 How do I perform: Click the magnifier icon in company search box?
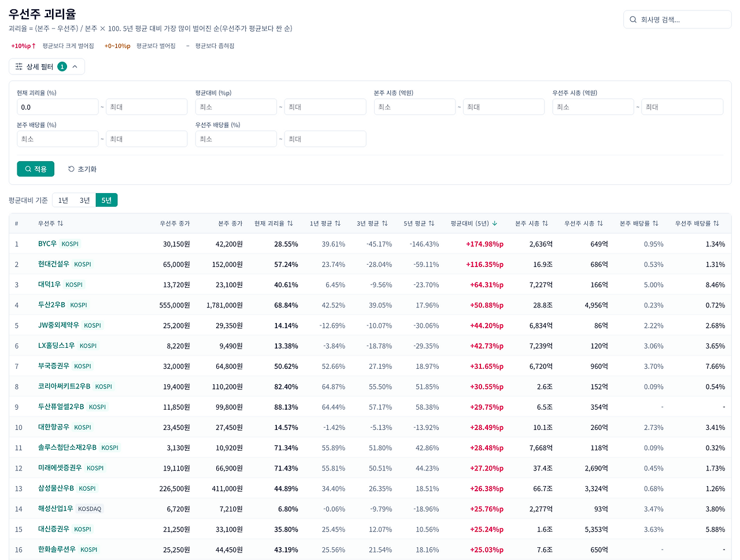point(633,20)
